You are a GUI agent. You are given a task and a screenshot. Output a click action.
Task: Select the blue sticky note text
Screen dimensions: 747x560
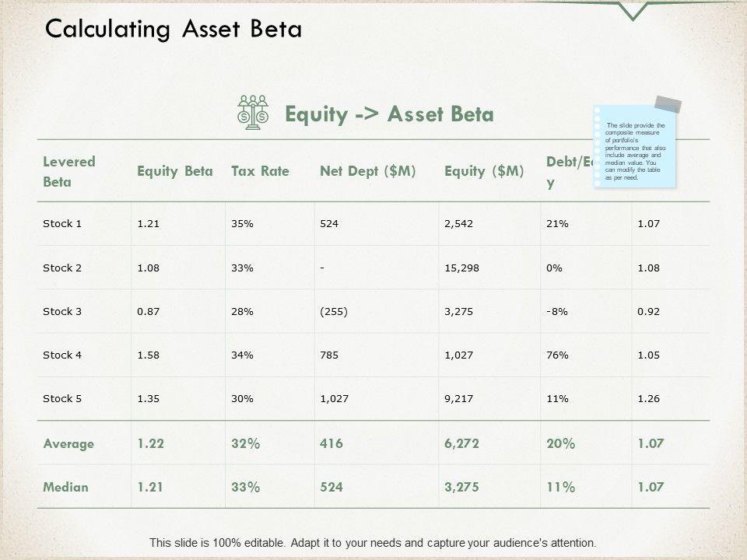pyautogui.click(x=636, y=151)
